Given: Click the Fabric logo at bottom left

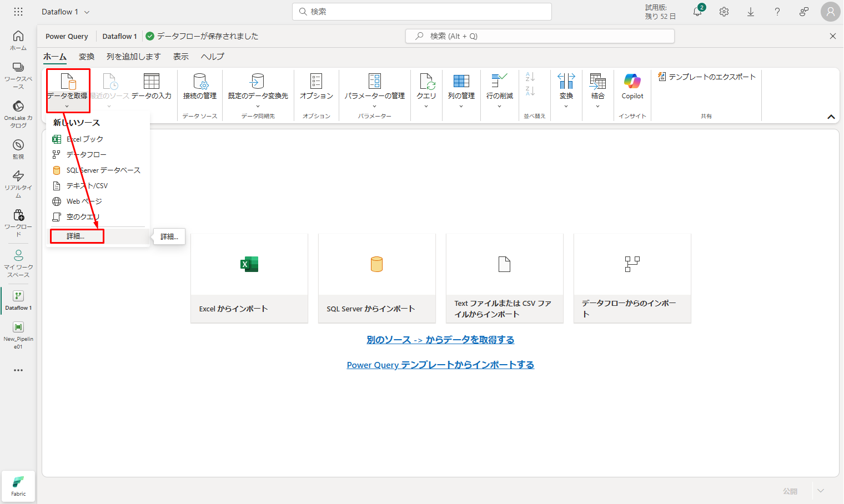Looking at the screenshot, I should pos(18,486).
